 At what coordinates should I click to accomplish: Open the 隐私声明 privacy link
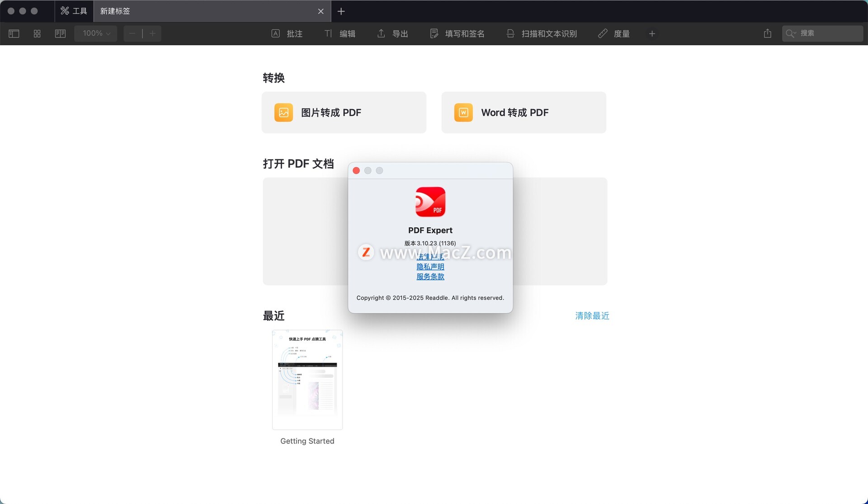pyautogui.click(x=430, y=267)
